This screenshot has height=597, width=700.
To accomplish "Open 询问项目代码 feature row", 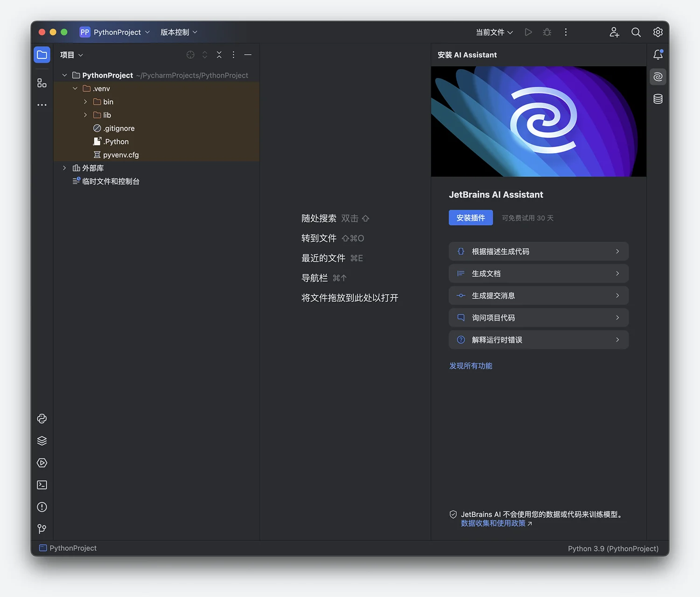I will pos(539,317).
